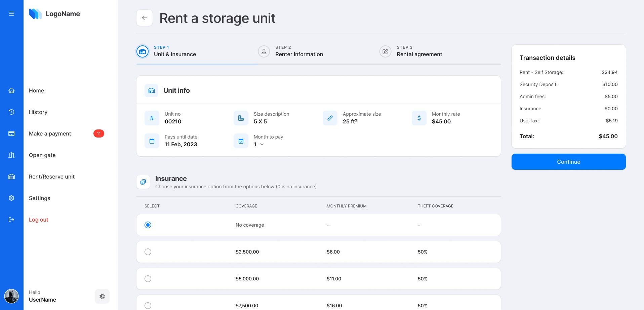Screen dimensions: 644x310
Task: Select the $5,000.00 insurance coverage
Action: (148, 278)
